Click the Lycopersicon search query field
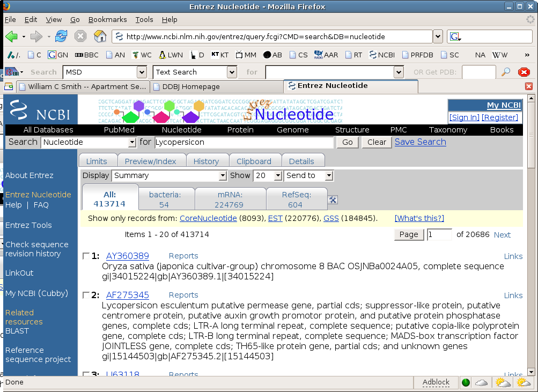The width and height of the screenshot is (538, 392). click(244, 142)
